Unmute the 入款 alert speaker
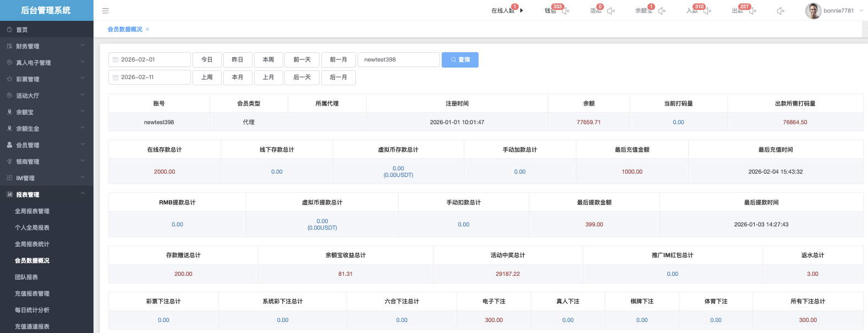 [707, 11]
